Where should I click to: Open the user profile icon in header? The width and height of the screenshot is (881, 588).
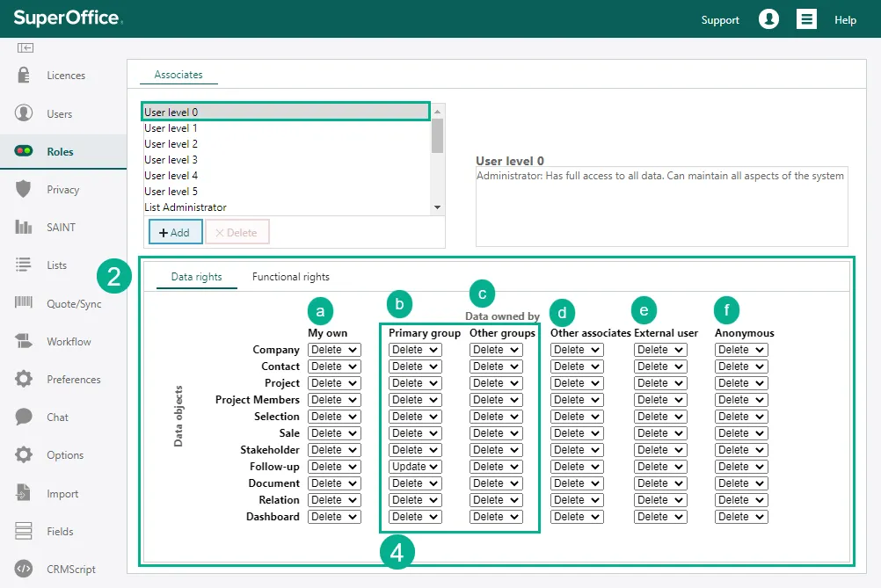point(768,19)
